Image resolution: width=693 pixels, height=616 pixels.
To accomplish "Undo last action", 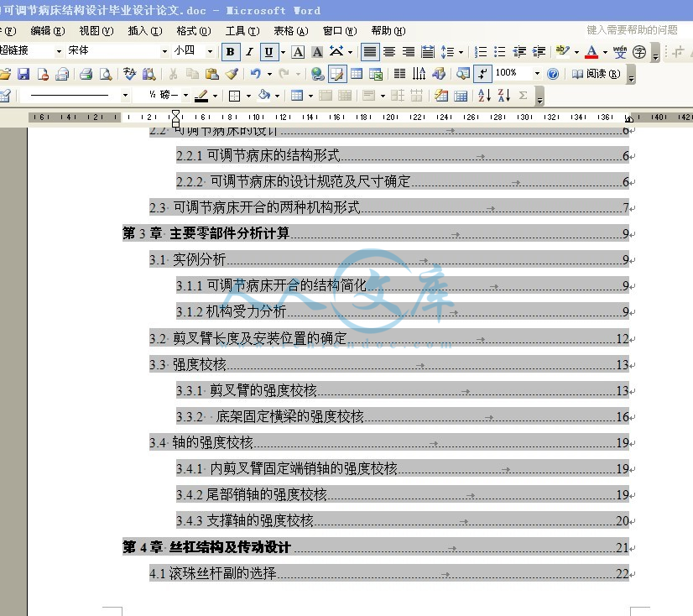I will 255,74.
